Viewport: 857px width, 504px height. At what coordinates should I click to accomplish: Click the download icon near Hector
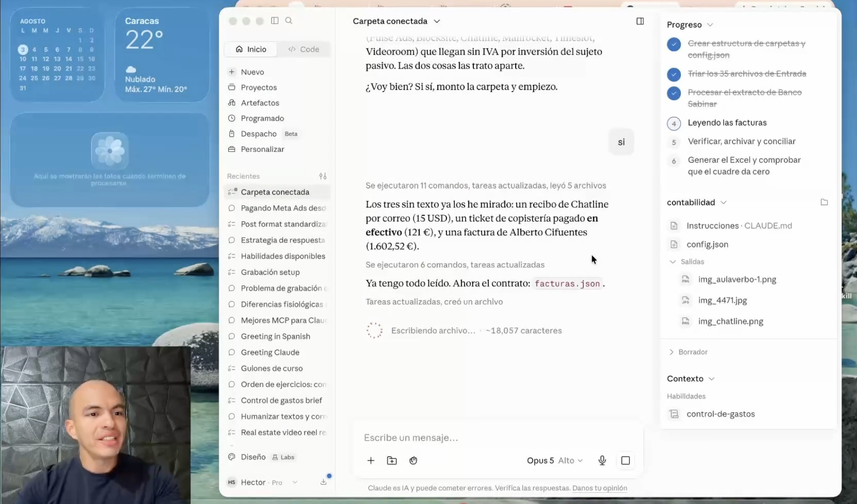(323, 482)
